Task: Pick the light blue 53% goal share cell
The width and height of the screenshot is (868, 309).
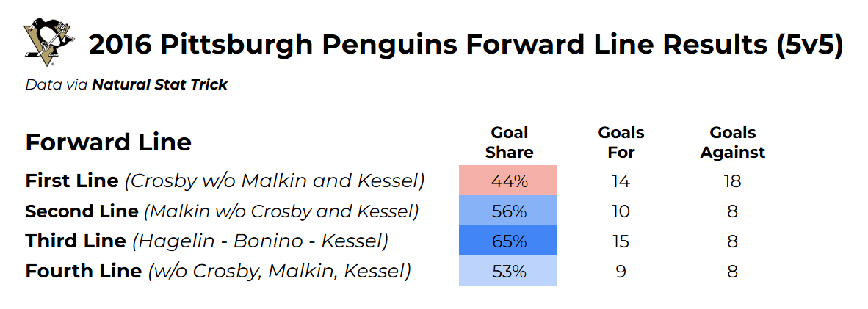Action: (x=508, y=271)
